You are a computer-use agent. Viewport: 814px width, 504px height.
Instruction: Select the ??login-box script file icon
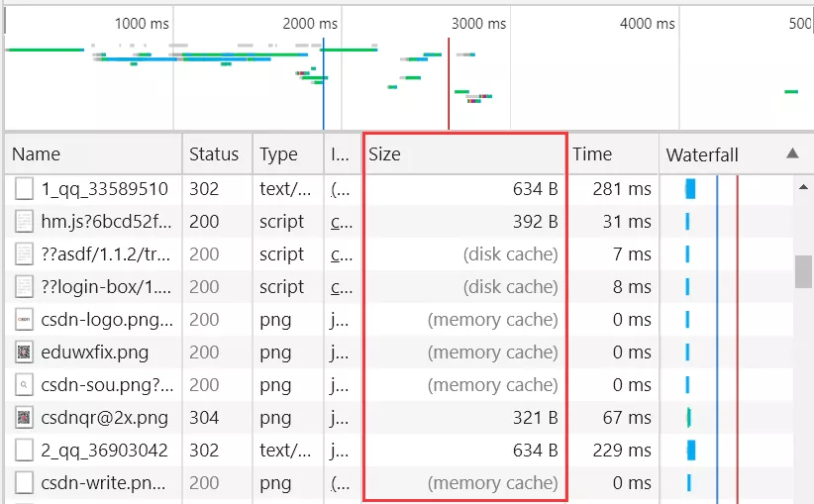pyautogui.click(x=24, y=287)
